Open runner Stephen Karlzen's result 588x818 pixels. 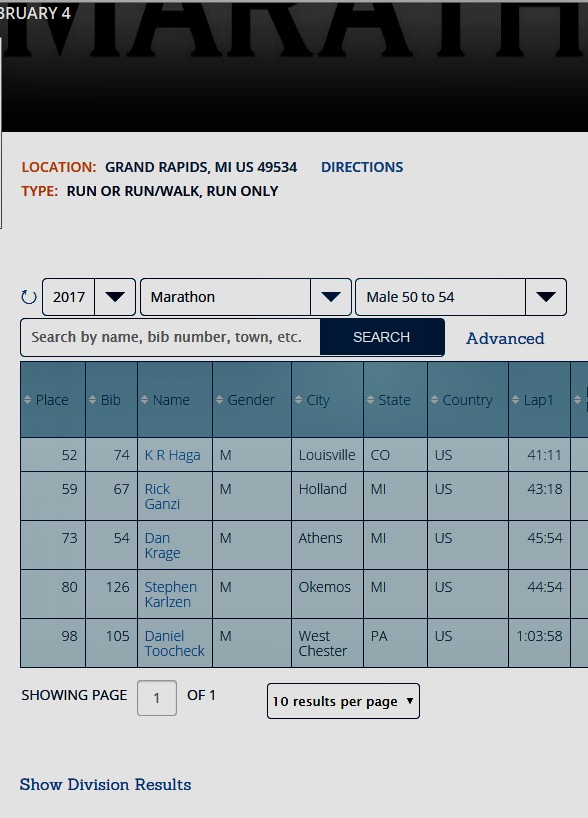171,594
